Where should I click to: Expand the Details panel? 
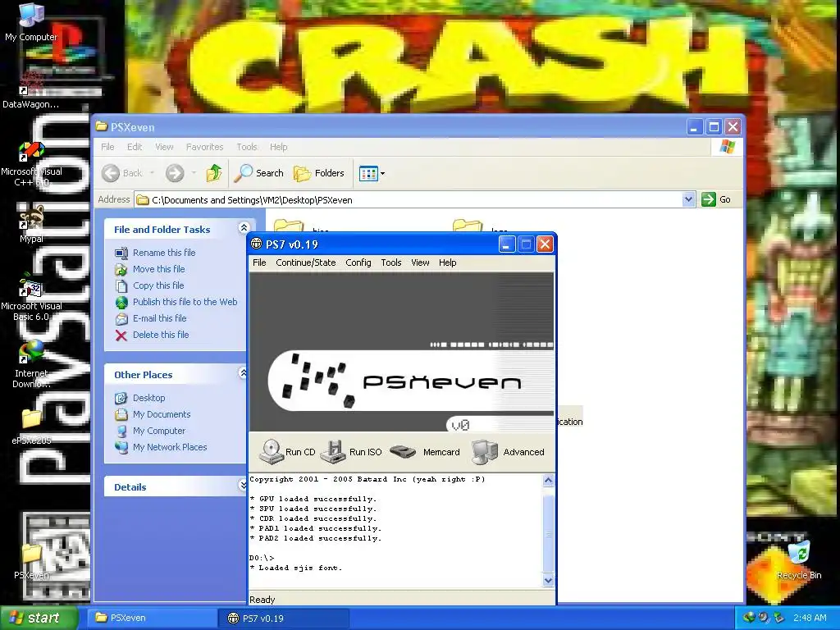click(x=243, y=486)
